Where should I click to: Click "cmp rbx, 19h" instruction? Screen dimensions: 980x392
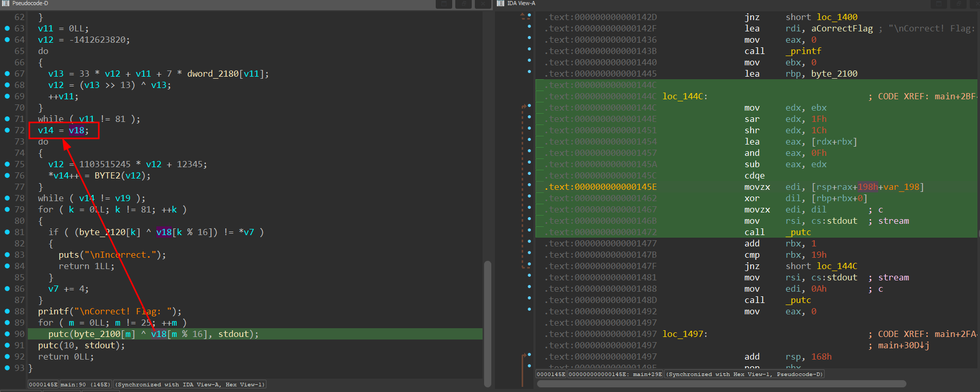pyautogui.click(x=786, y=255)
